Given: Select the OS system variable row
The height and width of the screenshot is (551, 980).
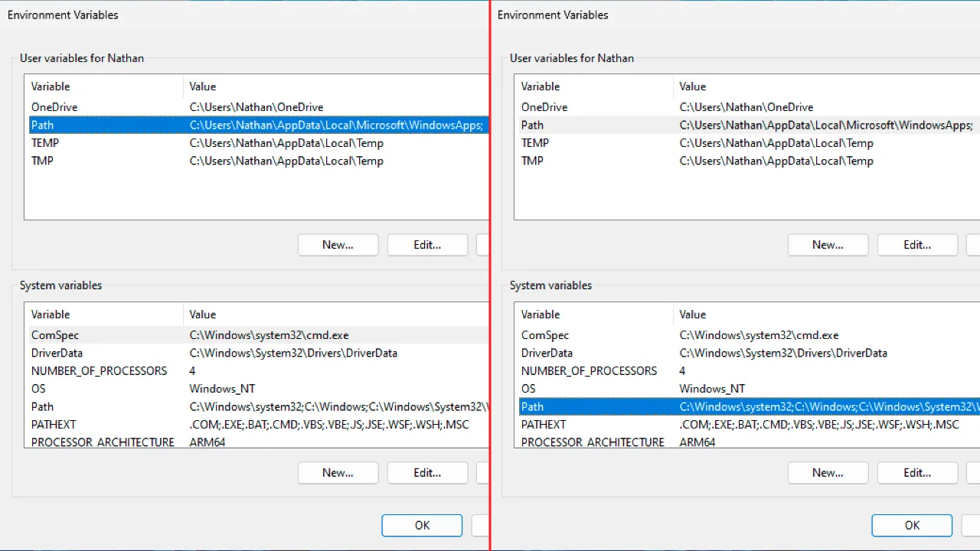Looking at the screenshot, I should [x=38, y=389].
